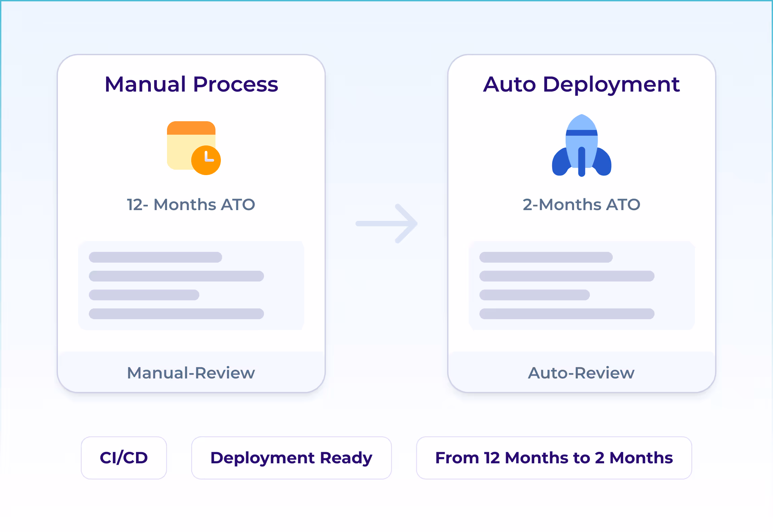Click second placeholder line in Auto card

[x=567, y=276]
